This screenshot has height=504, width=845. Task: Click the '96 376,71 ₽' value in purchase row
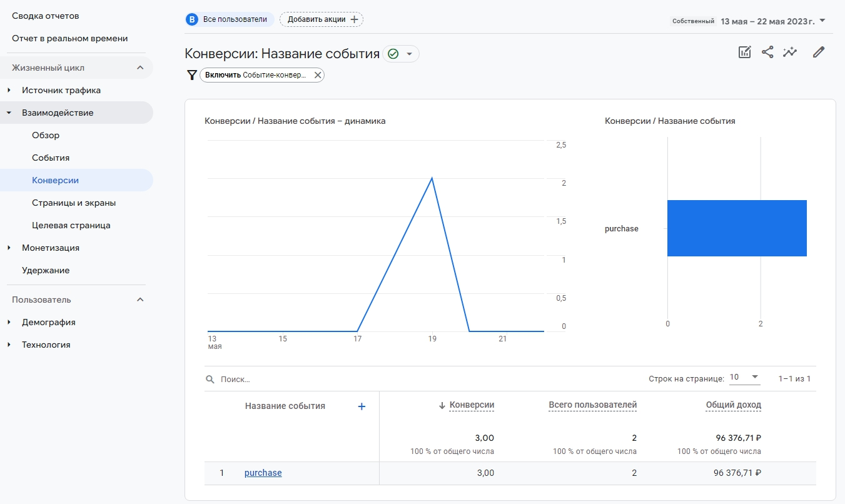(737, 473)
